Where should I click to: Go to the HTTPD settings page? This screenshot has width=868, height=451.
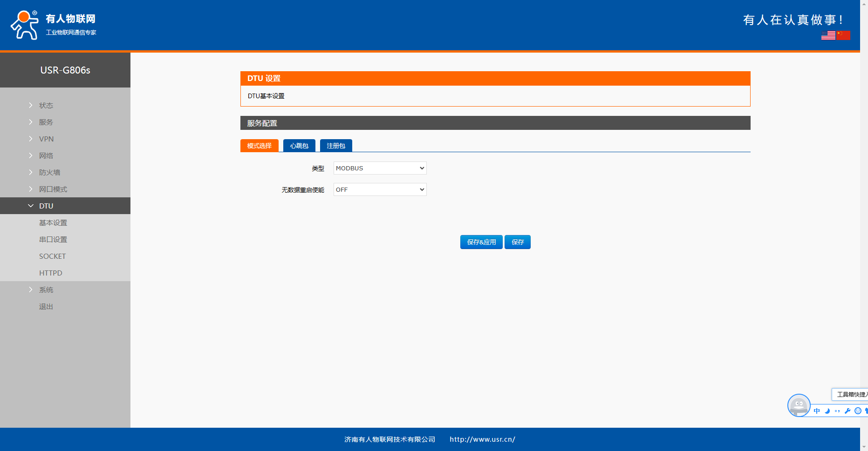(x=65, y=273)
